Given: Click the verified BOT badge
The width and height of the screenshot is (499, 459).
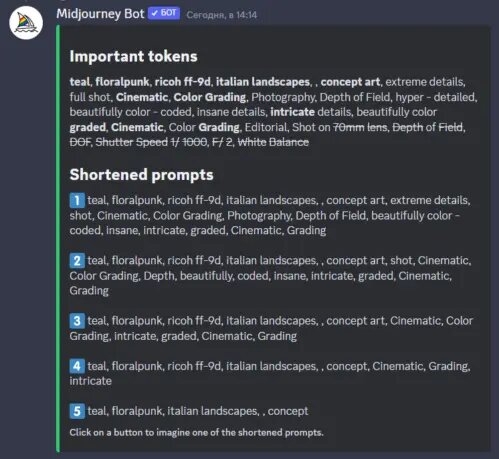Looking at the screenshot, I should coord(164,13).
